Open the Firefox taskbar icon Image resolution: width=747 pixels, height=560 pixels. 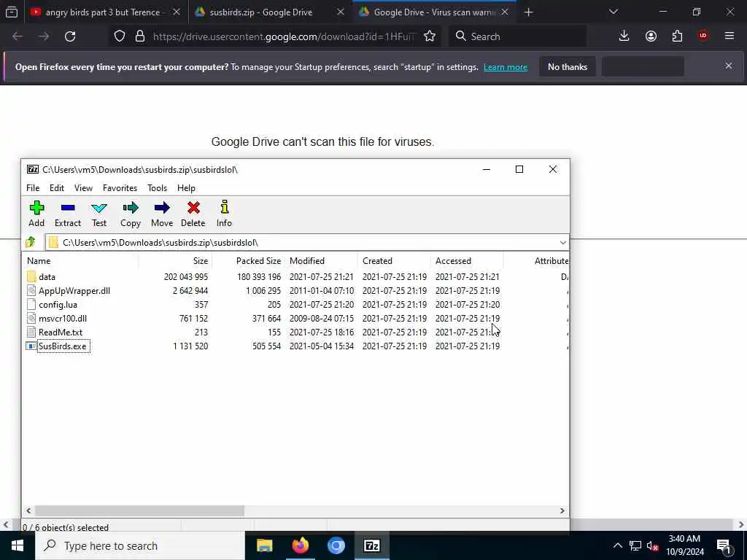pyautogui.click(x=300, y=545)
